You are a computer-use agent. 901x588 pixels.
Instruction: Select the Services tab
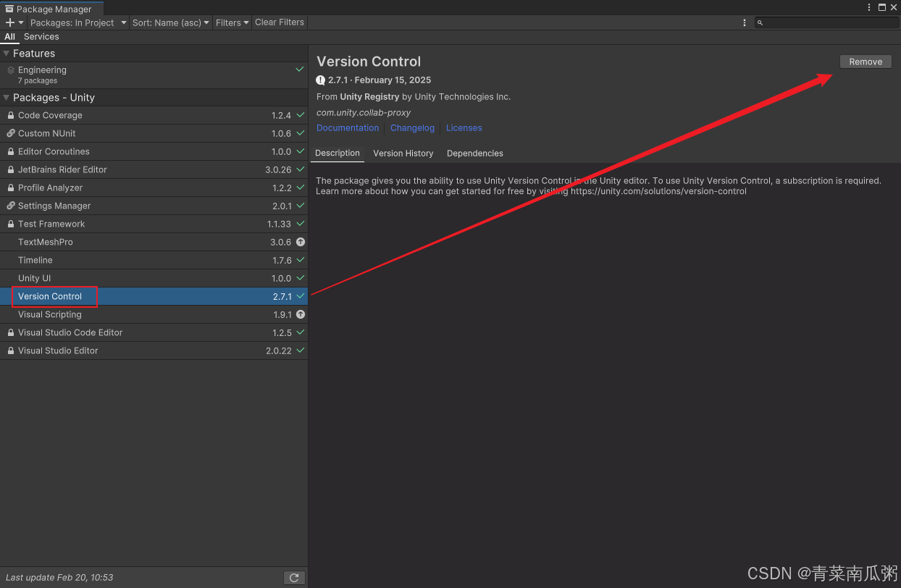(x=41, y=36)
